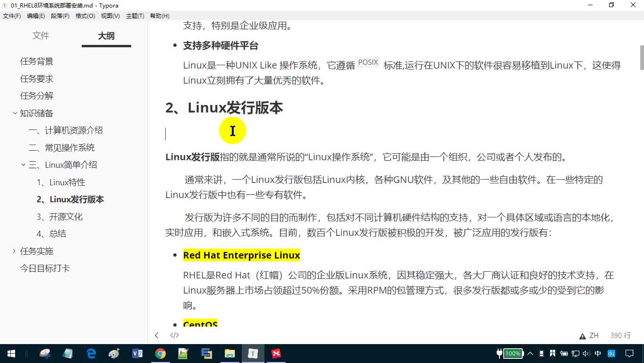Open the first pinned taskbar app icon
644x363 pixels.
pos(45,354)
